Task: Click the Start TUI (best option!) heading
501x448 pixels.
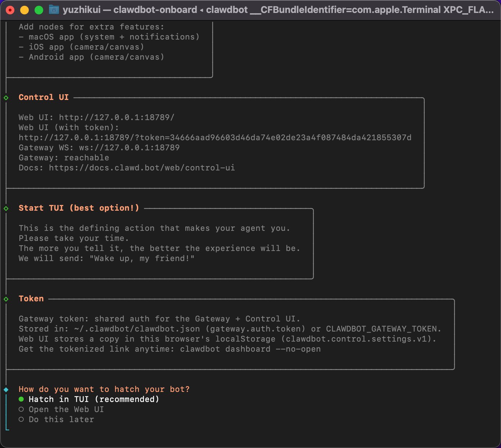Action: [x=79, y=208]
